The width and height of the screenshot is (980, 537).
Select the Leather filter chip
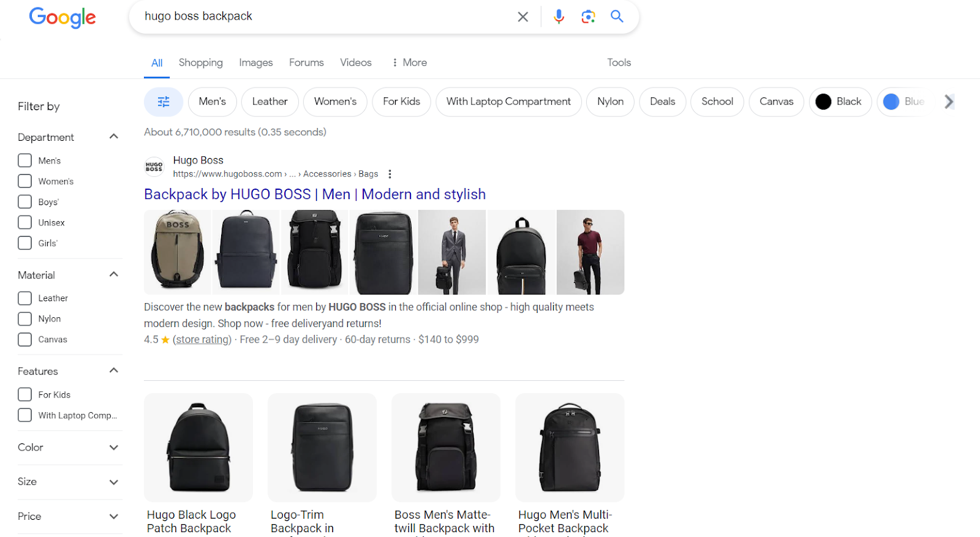tap(269, 102)
